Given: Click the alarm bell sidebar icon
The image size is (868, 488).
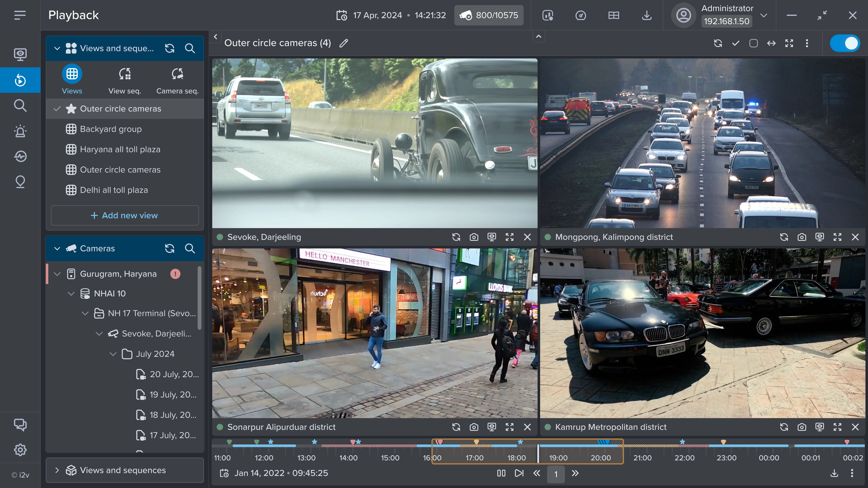Looking at the screenshot, I should (x=20, y=131).
